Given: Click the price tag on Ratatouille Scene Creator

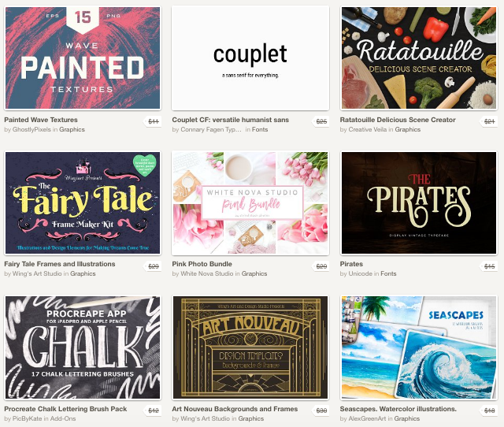Looking at the screenshot, I should [489, 121].
